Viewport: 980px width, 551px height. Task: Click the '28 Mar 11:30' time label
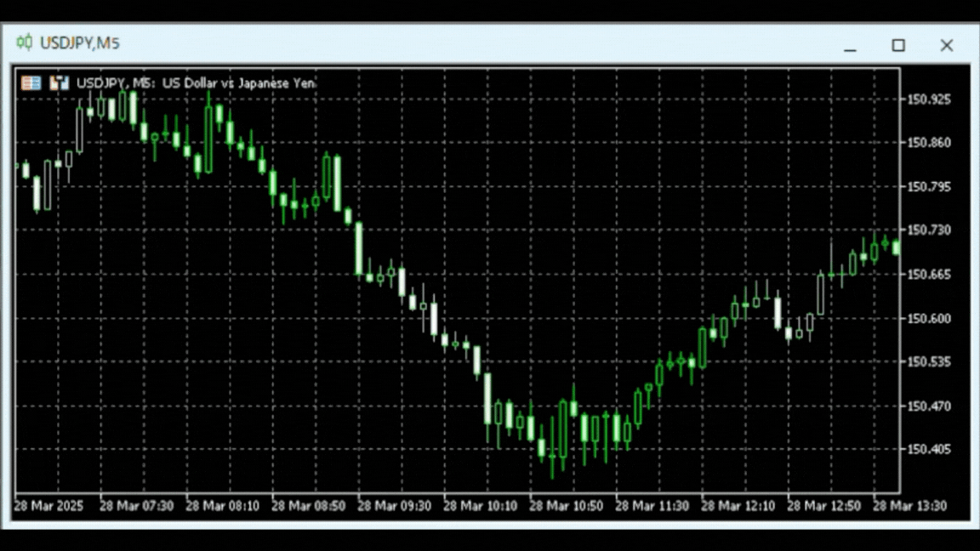tap(652, 506)
